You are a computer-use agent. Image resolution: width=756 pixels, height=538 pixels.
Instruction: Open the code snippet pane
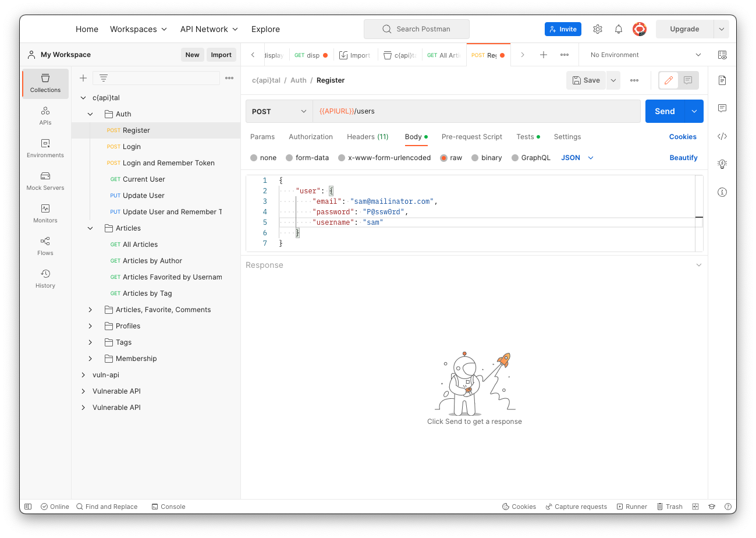pos(722,136)
